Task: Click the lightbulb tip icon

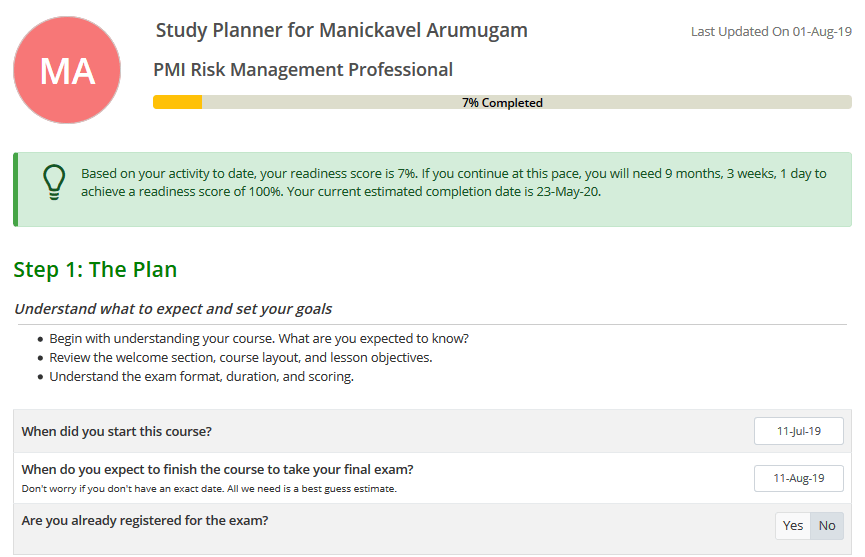Action: tap(53, 182)
